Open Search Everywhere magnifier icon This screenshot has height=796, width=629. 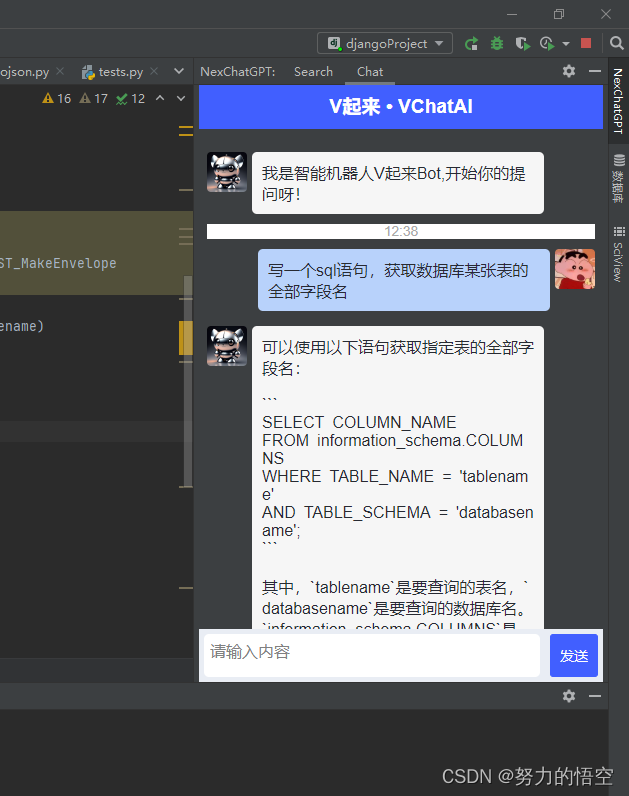click(616, 44)
